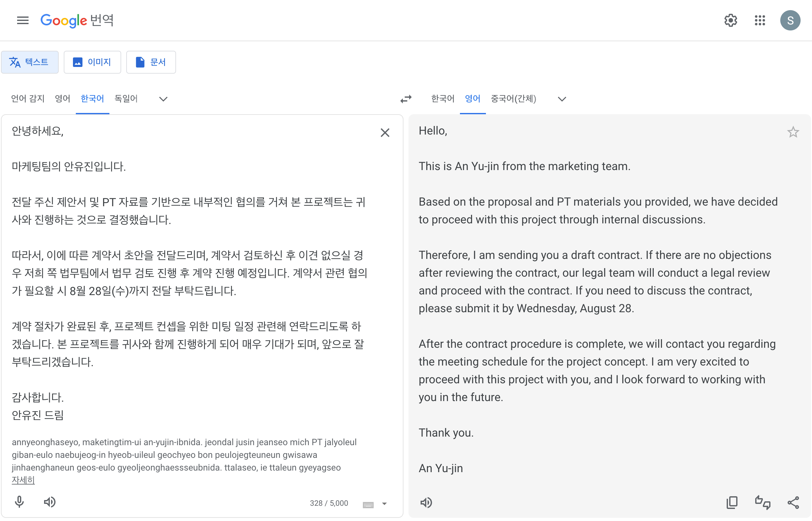Click the 자세히 link under romanization
The height and width of the screenshot is (521, 812).
click(x=23, y=480)
